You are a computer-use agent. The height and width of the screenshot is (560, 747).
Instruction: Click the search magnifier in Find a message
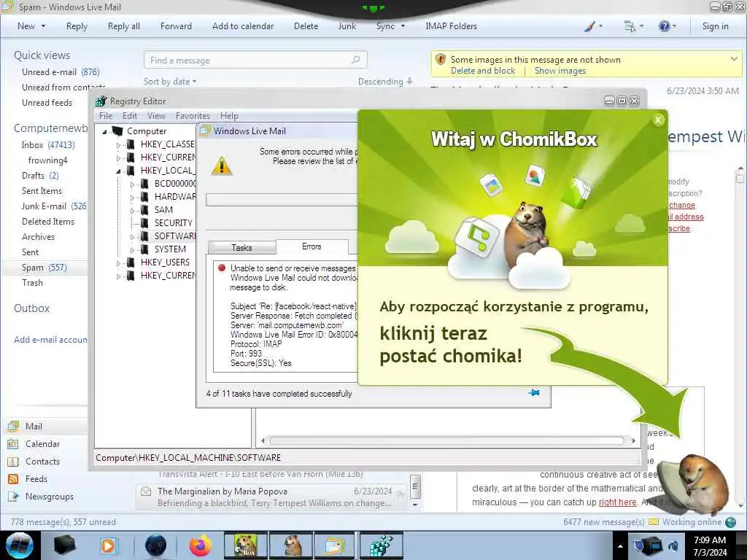tap(356, 60)
